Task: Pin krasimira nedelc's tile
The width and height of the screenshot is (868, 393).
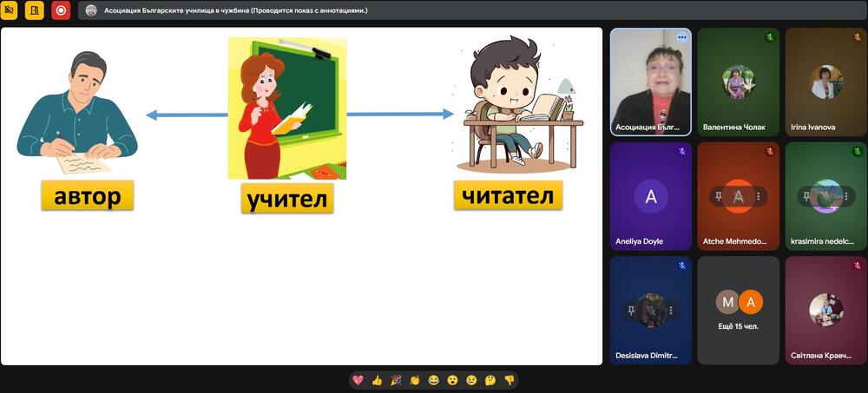Action: (806, 197)
